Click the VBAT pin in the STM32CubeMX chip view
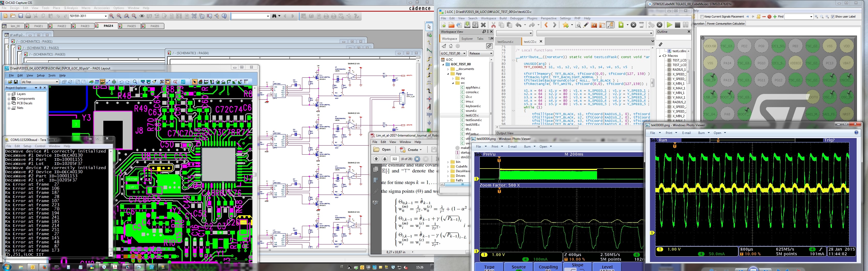 [x=847, y=63]
